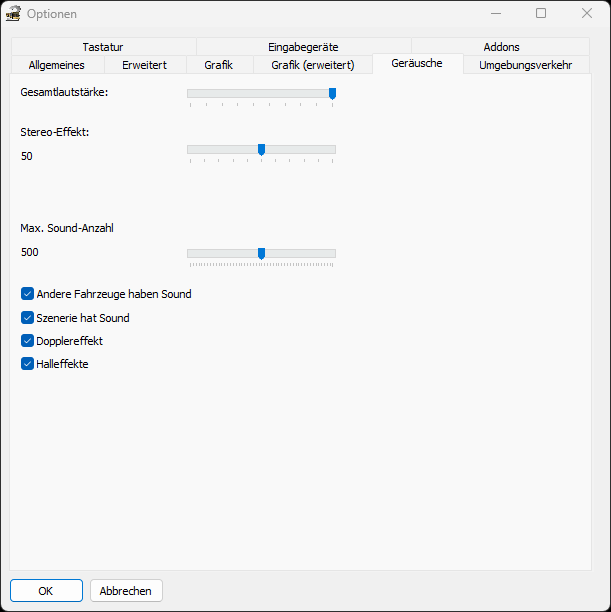Switch to the Eingabegeräte tab
This screenshot has width=611, height=612.
(x=303, y=47)
